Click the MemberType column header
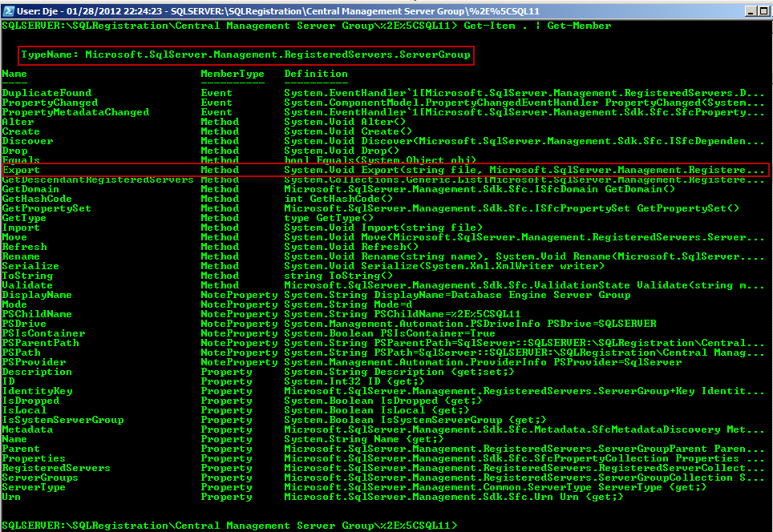This screenshot has height=532, width=773. (232, 74)
